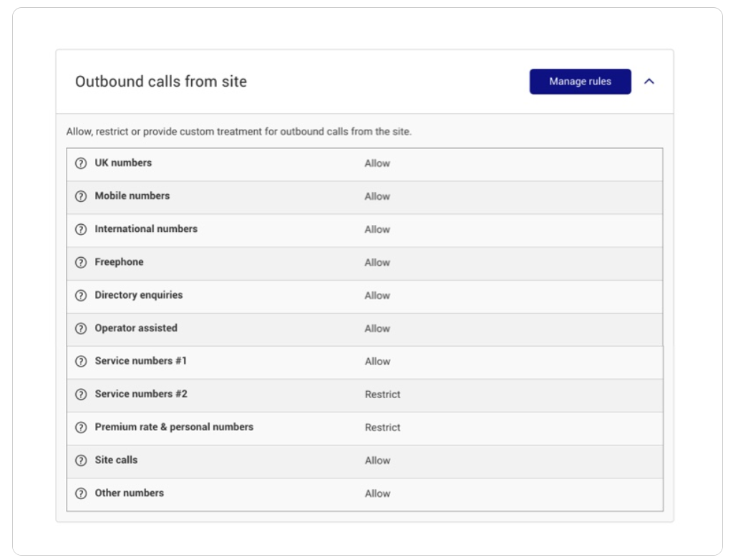Select the UK numbers label

[123, 163]
